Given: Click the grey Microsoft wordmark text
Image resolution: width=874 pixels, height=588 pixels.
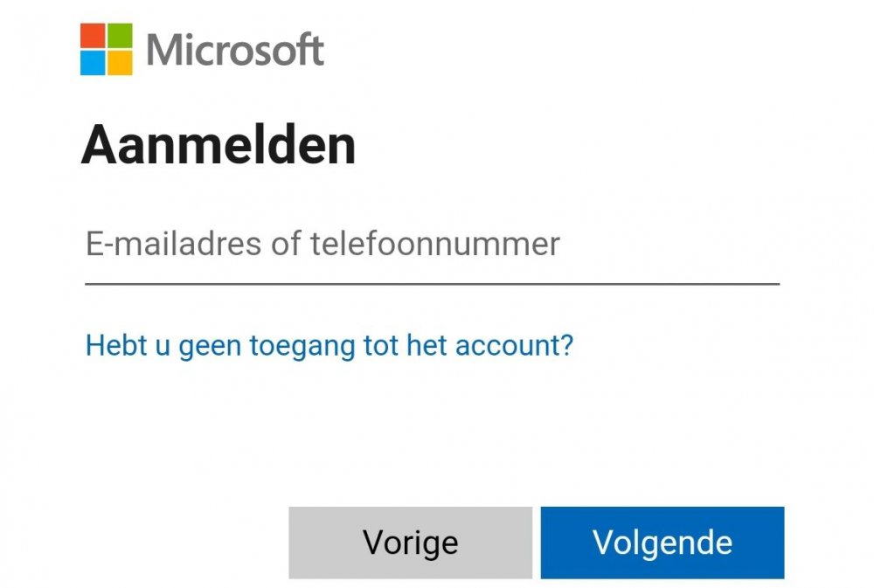Looking at the screenshot, I should coord(235,49).
